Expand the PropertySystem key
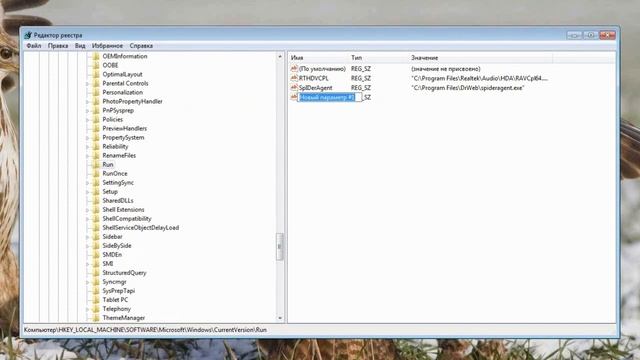This screenshot has height=360, width=640. pos(87,138)
